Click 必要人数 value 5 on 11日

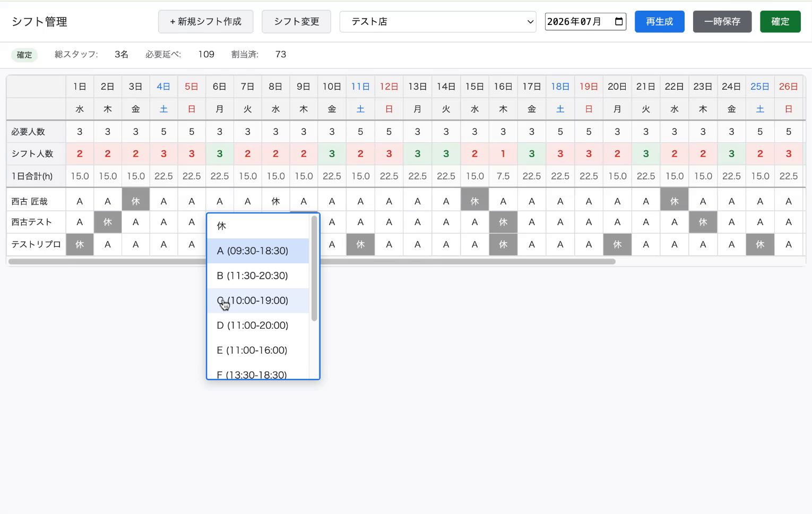pos(360,132)
